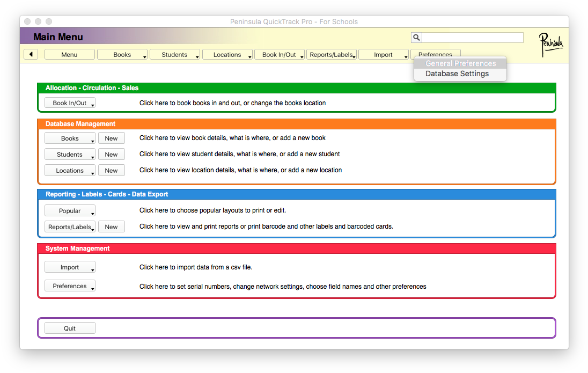Open the Popular layouts dropdown

click(x=70, y=211)
